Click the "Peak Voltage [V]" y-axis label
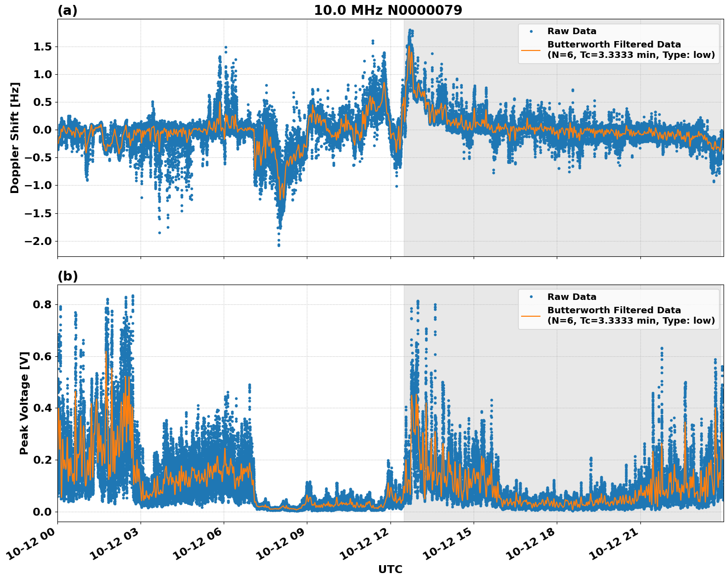The image size is (728, 580). pos(24,403)
